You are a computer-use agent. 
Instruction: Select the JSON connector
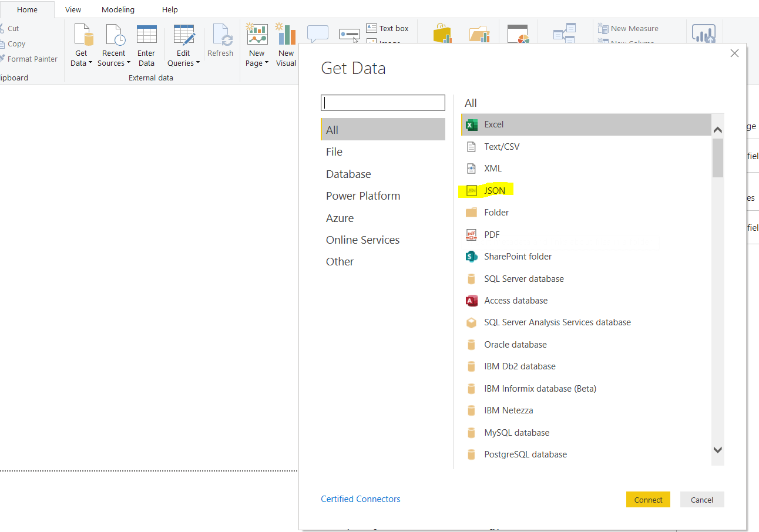click(x=494, y=190)
